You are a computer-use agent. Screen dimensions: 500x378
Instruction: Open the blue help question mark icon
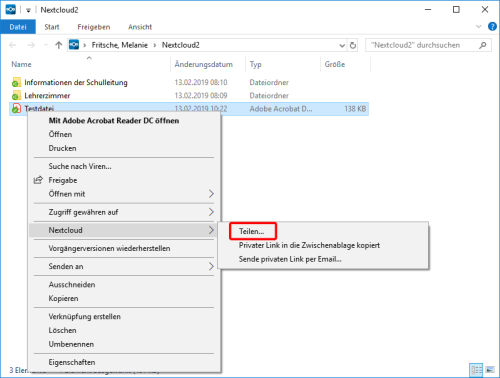coord(492,27)
